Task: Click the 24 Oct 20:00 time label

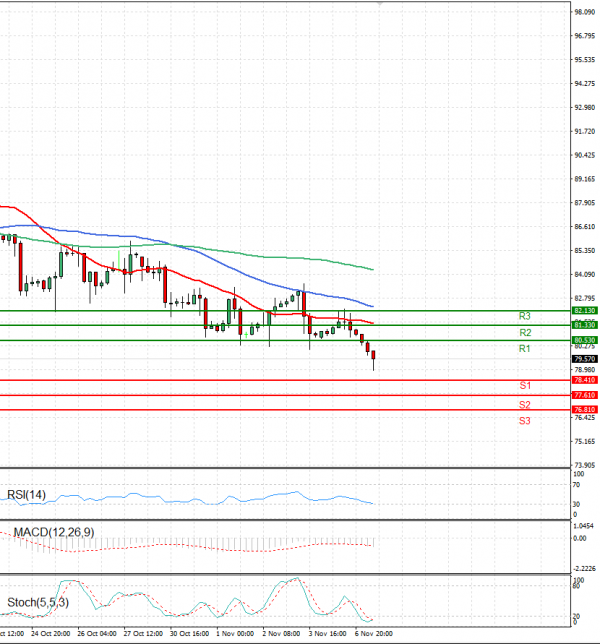Action: (51, 634)
